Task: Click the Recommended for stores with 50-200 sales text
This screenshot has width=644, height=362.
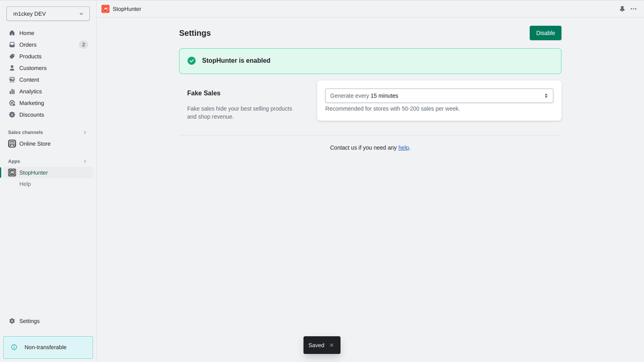Action: [x=392, y=109]
